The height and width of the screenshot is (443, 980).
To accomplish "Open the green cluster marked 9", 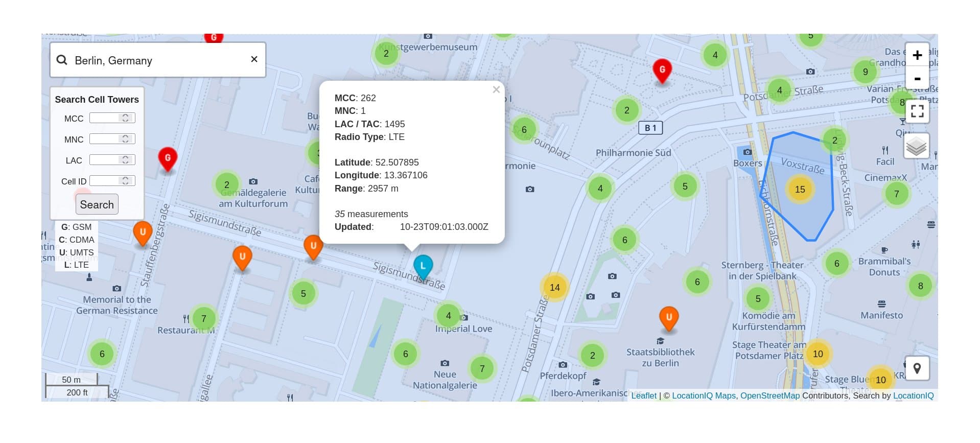I will (x=865, y=72).
